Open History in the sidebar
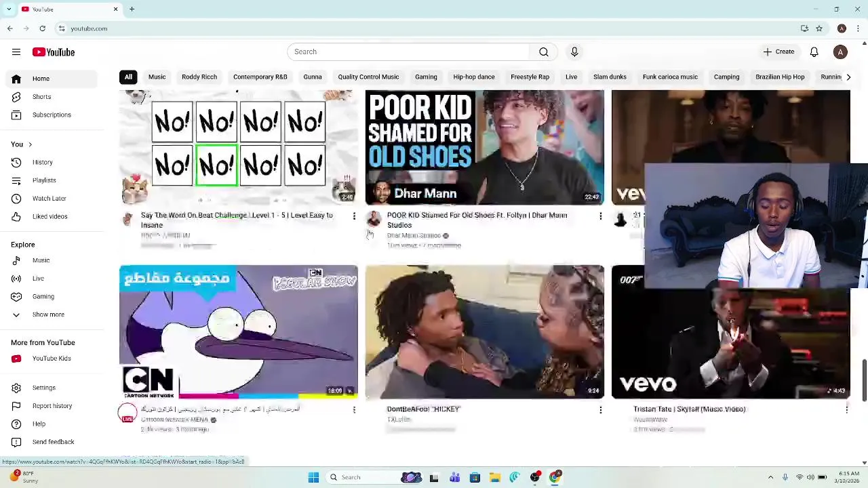868x488 pixels. 53,162
